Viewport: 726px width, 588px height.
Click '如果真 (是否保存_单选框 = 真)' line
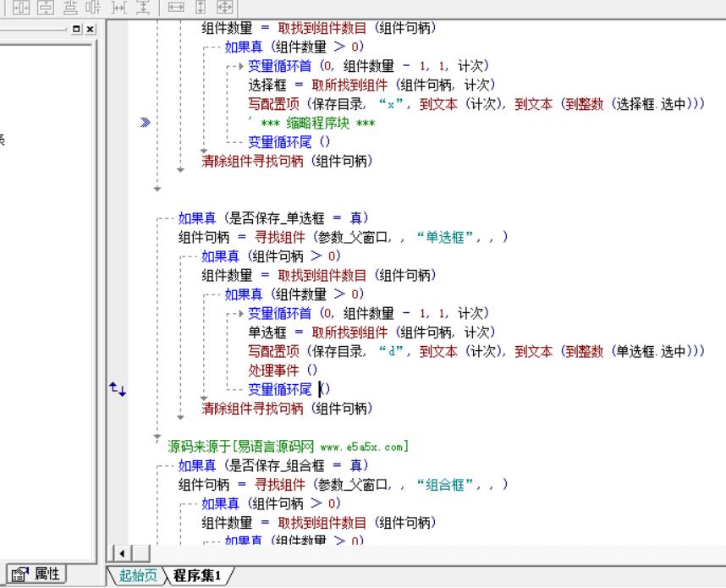coord(273,218)
